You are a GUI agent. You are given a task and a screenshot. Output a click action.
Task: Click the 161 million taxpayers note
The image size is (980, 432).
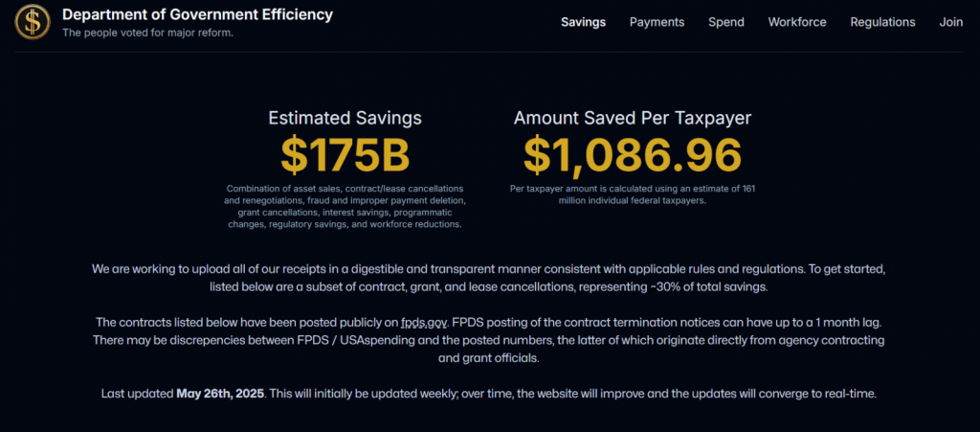[x=633, y=194]
